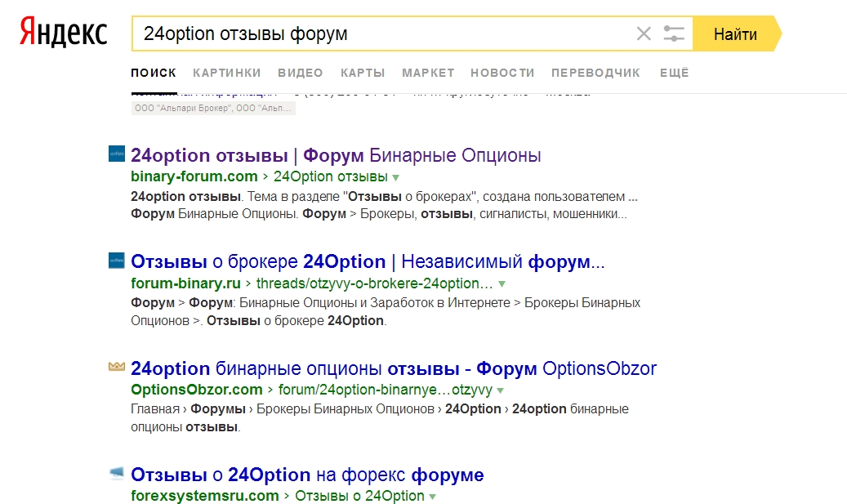
Task: Clear the search query with X icon
Action: tap(644, 33)
